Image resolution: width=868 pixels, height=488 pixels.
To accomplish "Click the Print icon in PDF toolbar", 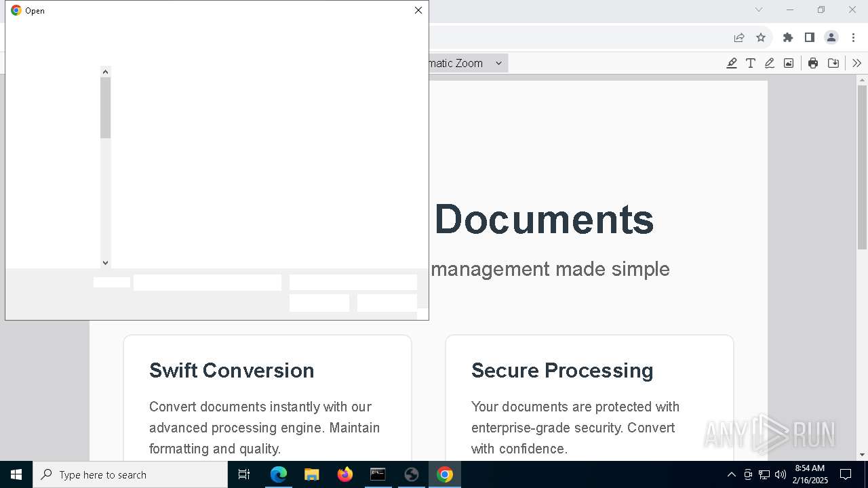I will [813, 63].
